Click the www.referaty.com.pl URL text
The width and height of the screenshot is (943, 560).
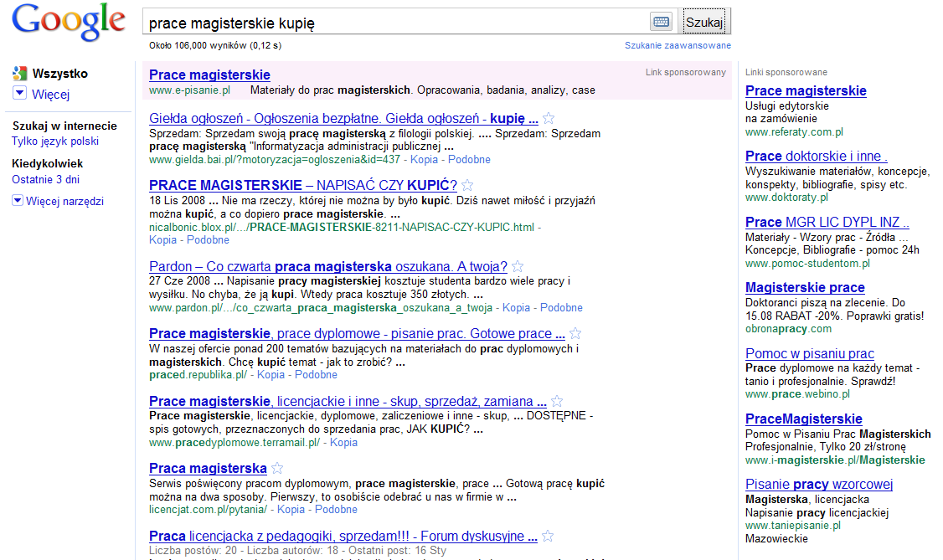(x=794, y=132)
